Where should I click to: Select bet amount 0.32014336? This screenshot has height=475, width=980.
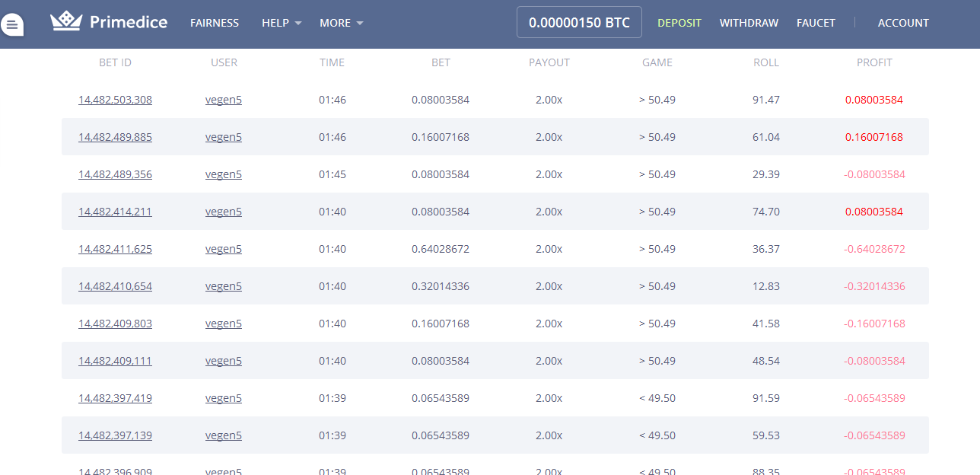(441, 286)
